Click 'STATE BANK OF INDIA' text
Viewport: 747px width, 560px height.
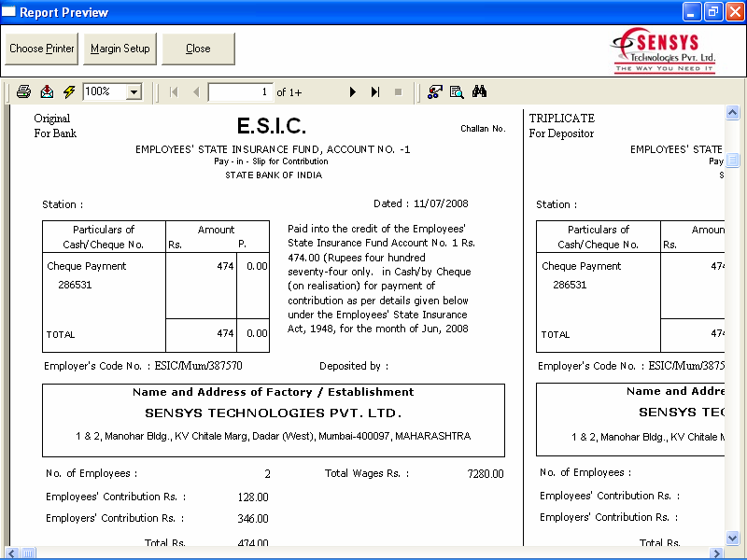pos(274,175)
